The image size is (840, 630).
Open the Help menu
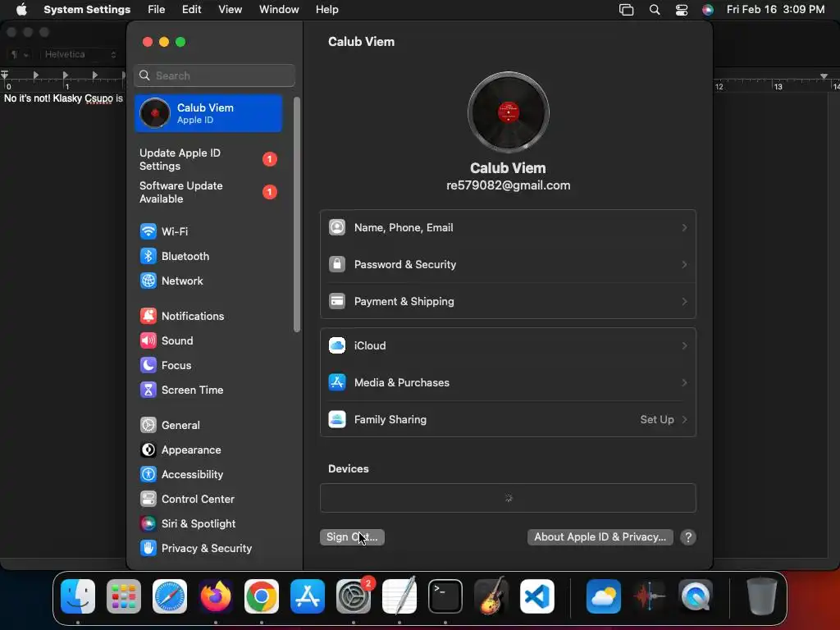(326, 10)
